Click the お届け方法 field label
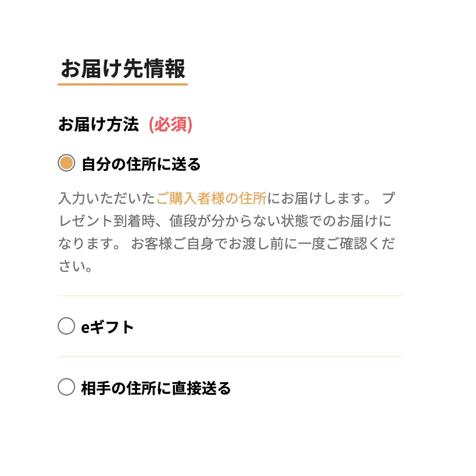The height and width of the screenshot is (476, 476). 99,125
